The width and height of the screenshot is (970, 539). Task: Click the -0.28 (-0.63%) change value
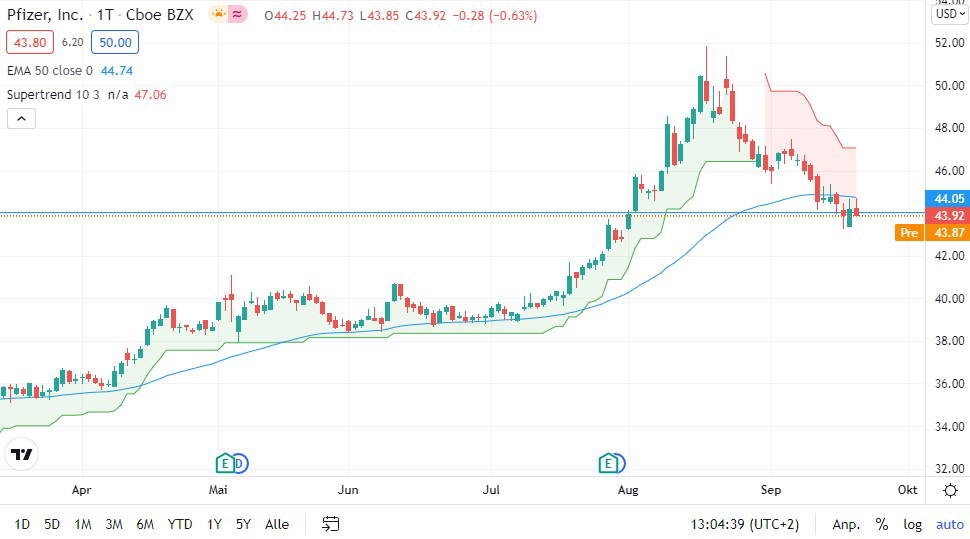(495, 15)
